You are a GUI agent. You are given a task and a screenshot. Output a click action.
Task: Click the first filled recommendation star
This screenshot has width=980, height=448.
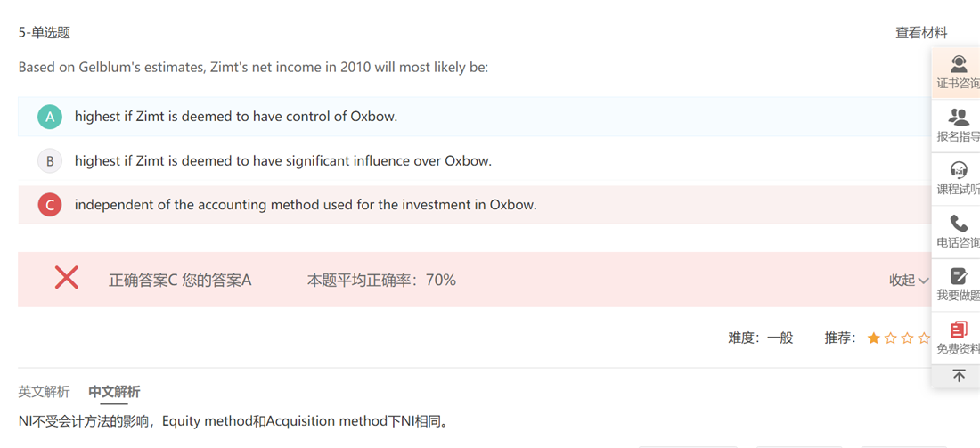coord(874,338)
